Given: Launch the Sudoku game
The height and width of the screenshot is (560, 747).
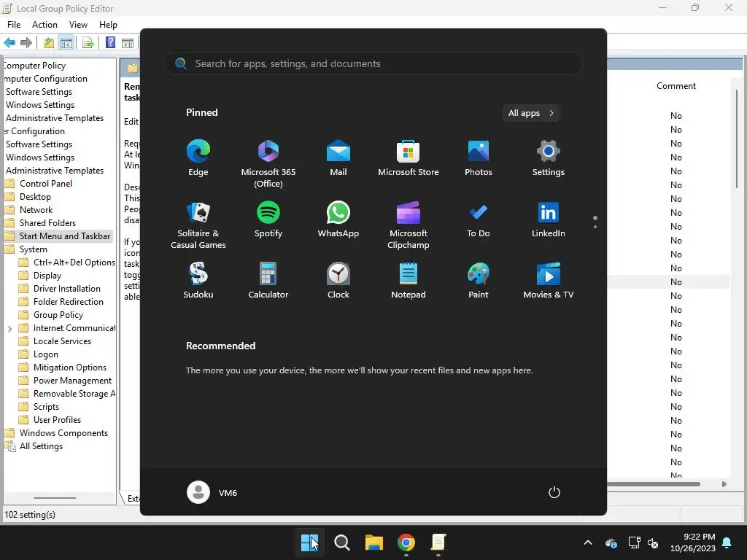Looking at the screenshot, I should [198, 281].
